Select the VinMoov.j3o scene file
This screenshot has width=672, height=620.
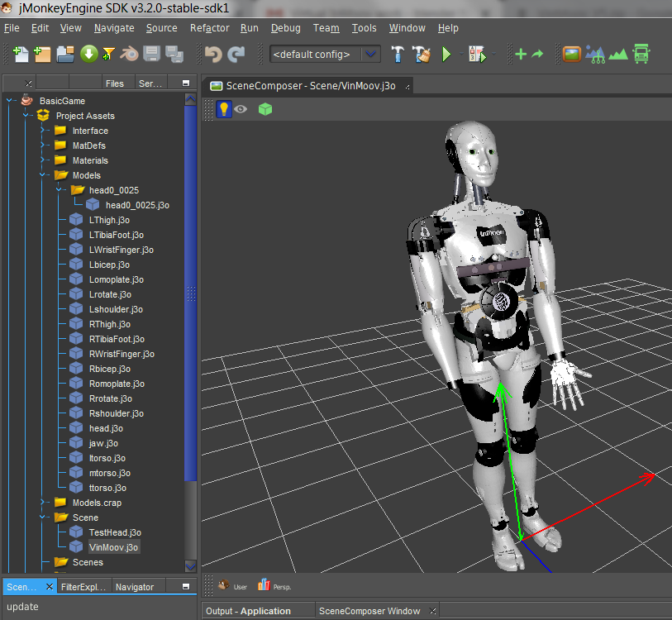point(113,547)
